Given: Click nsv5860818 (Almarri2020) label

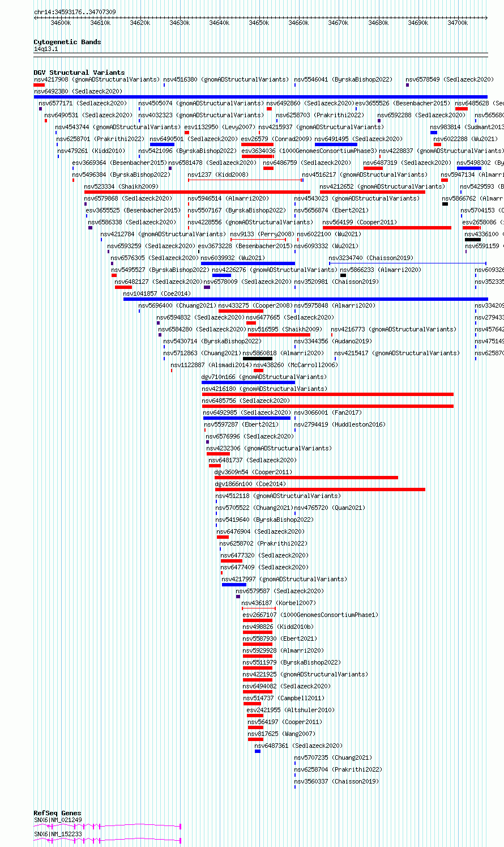Looking at the screenshot, I should pyautogui.click(x=283, y=353).
